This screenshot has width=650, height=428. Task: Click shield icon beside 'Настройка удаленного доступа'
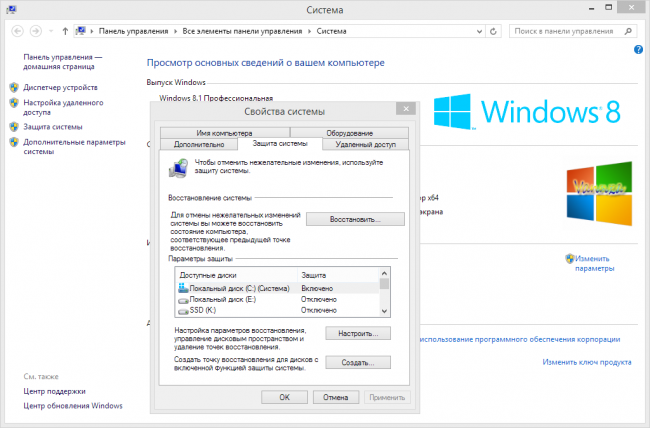tap(14, 102)
